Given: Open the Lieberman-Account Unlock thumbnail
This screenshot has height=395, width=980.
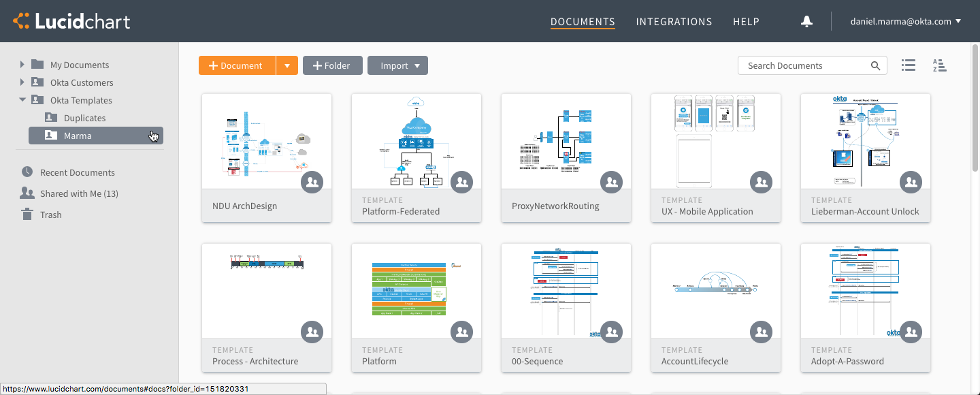Looking at the screenshot, I should [866, 141].
